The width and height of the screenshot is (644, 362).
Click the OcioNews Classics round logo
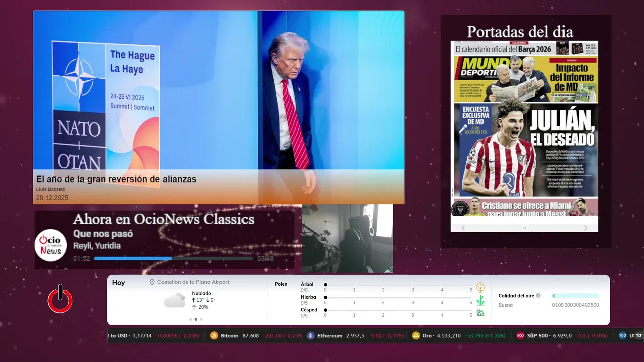pos(51,245)
